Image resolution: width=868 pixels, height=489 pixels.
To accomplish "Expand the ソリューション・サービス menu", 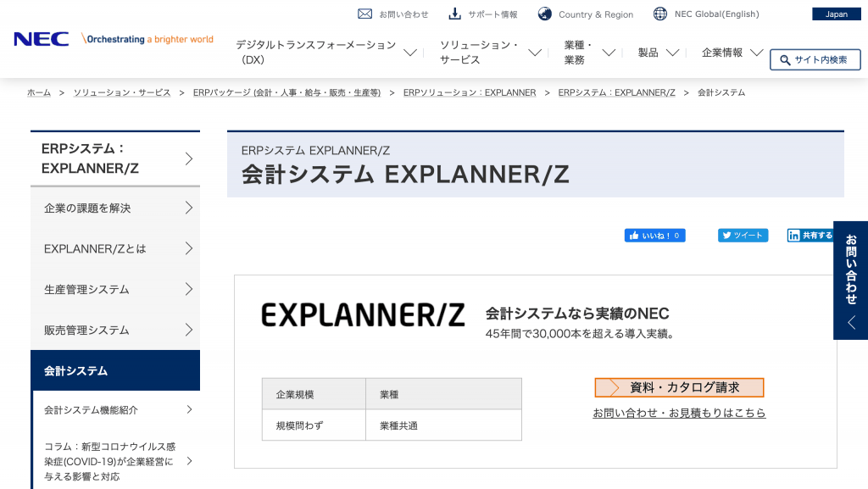I will [x=490, y=53].
